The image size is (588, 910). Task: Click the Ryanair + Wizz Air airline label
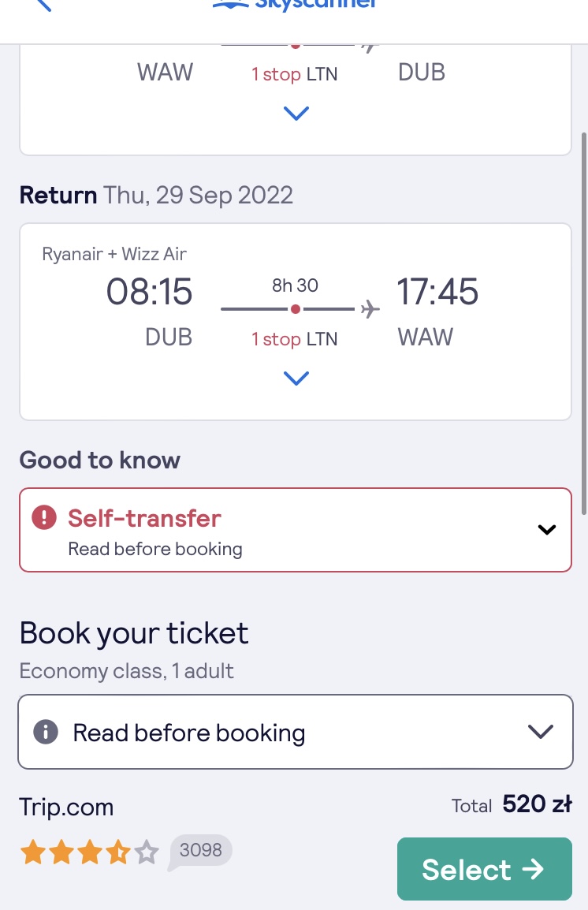click(x=114, y=254)
